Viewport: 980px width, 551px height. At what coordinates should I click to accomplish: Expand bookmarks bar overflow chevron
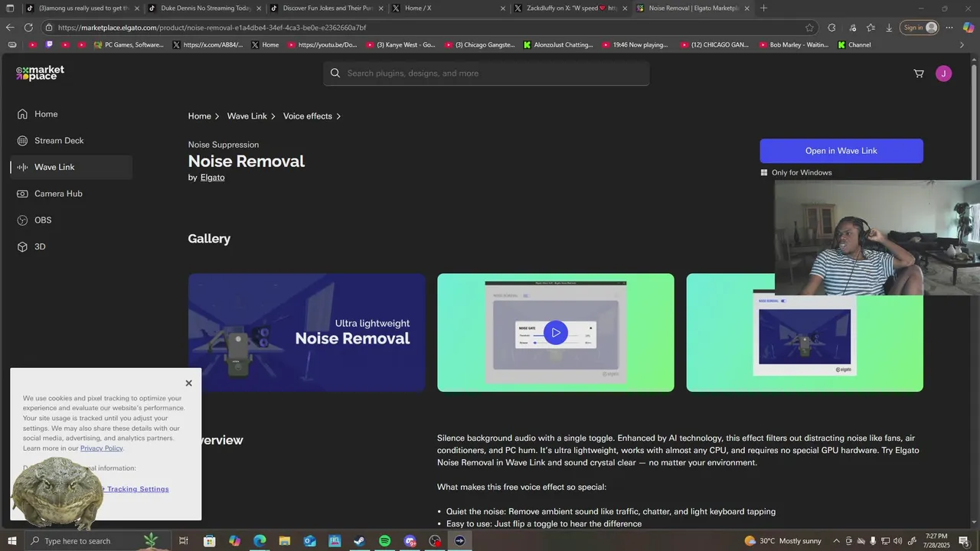click(962, 45)
